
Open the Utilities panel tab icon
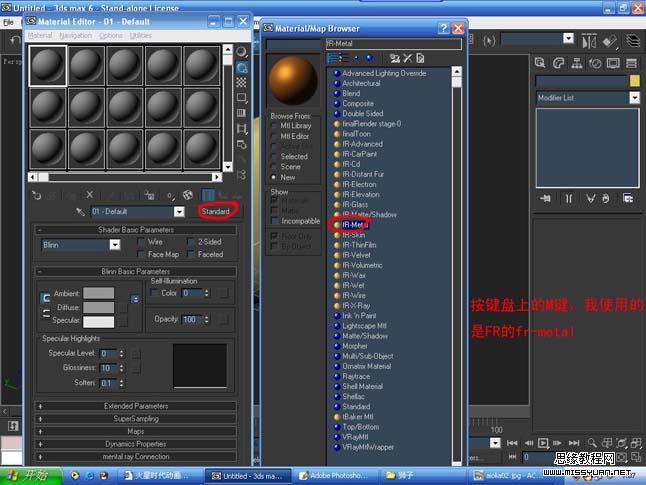(631, 63)
